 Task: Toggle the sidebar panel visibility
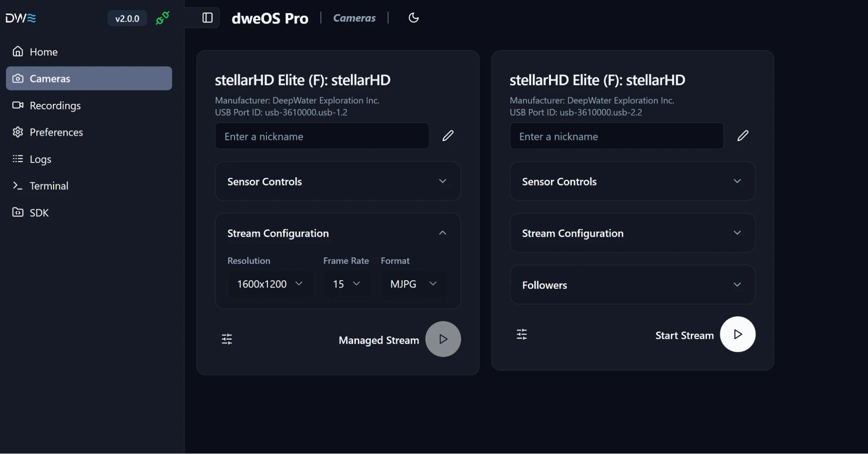pyautogui.click(x=208, y=18)
